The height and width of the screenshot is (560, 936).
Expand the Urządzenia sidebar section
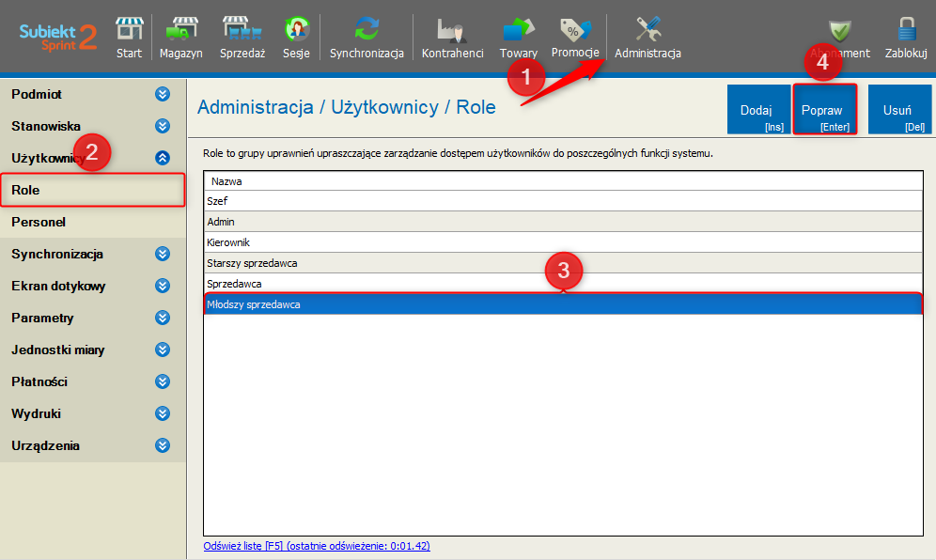pyautogui.click(x=163, y=445)
